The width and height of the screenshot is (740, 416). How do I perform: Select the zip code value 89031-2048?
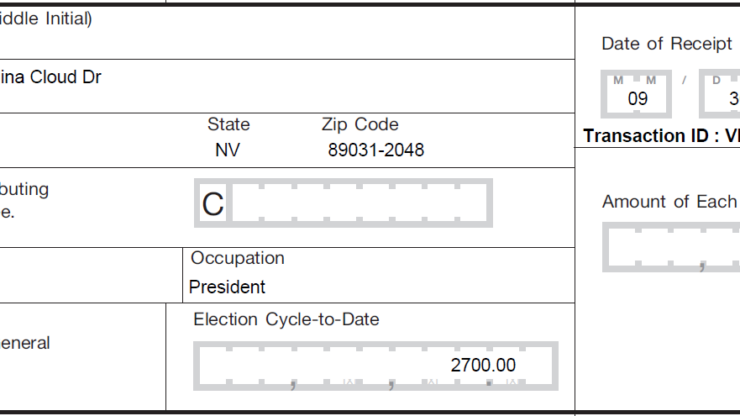[376, 150]
